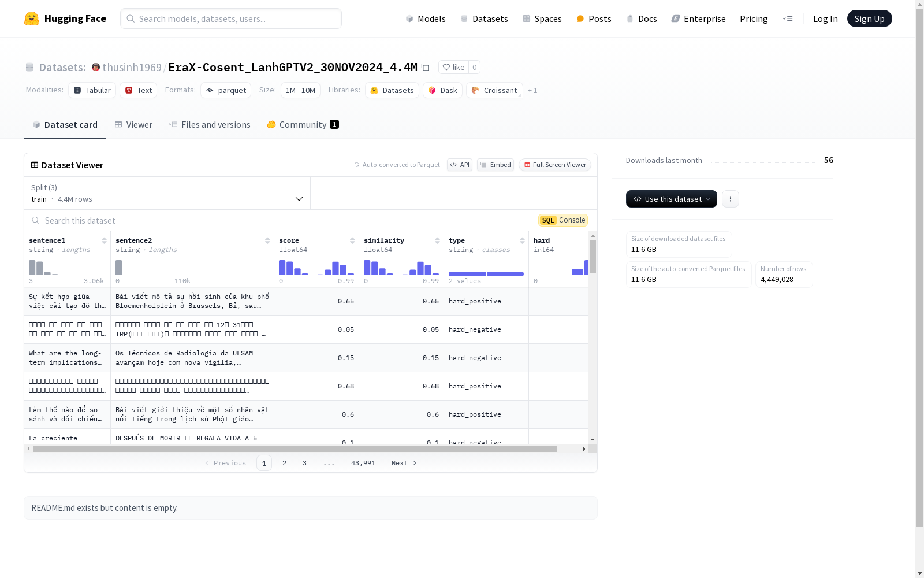The width and height of the screenshot is (924, 578).
Task: Click Log In
Action: pos(825,18)
